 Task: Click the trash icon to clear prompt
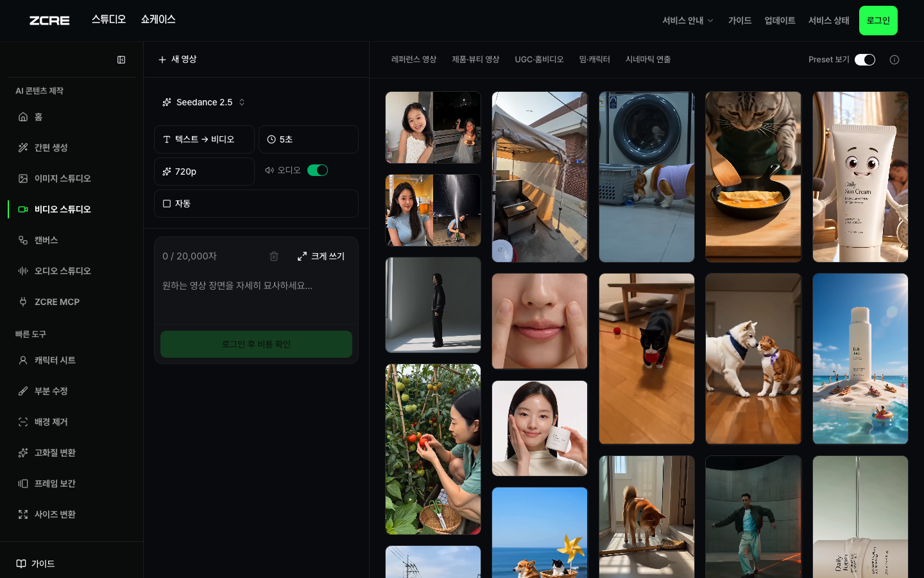pos(274,256)
